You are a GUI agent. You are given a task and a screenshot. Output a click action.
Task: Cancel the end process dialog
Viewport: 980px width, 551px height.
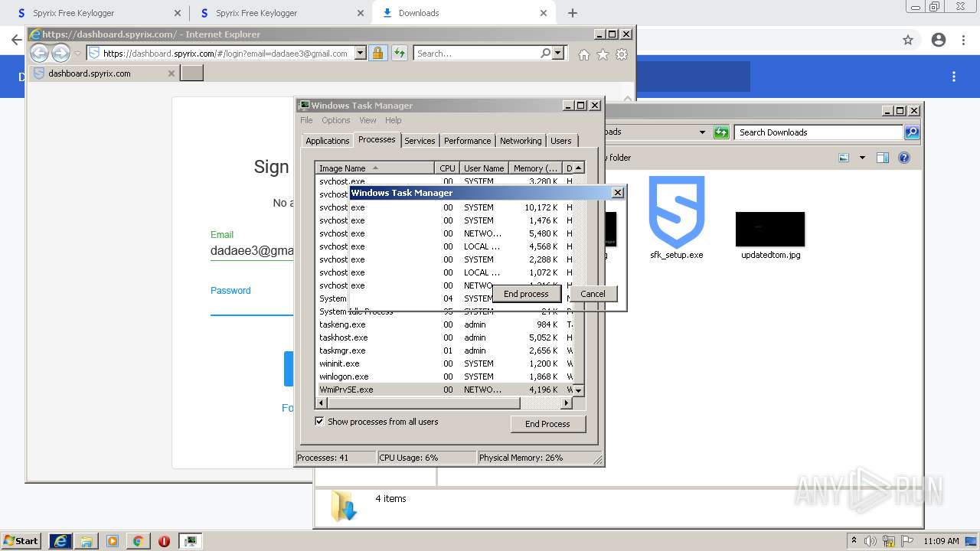[593, 294]
